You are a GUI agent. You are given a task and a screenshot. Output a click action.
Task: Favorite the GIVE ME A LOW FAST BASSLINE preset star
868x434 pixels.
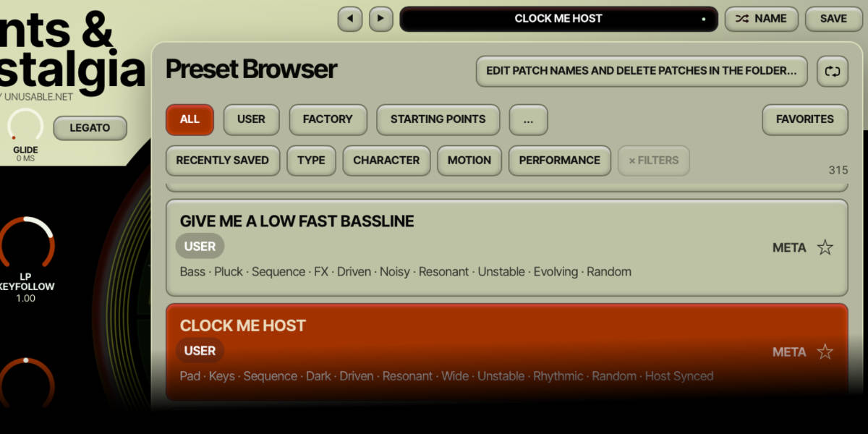[825, 247]
